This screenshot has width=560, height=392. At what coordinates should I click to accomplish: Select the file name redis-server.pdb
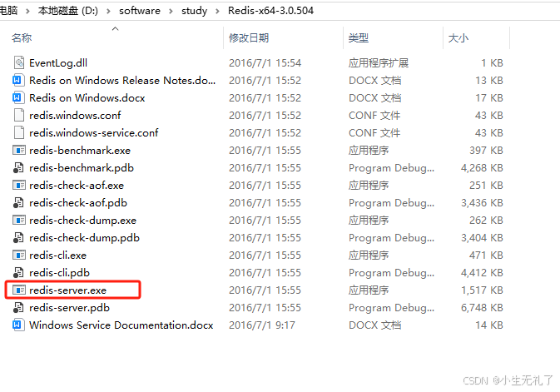(69, 308)
